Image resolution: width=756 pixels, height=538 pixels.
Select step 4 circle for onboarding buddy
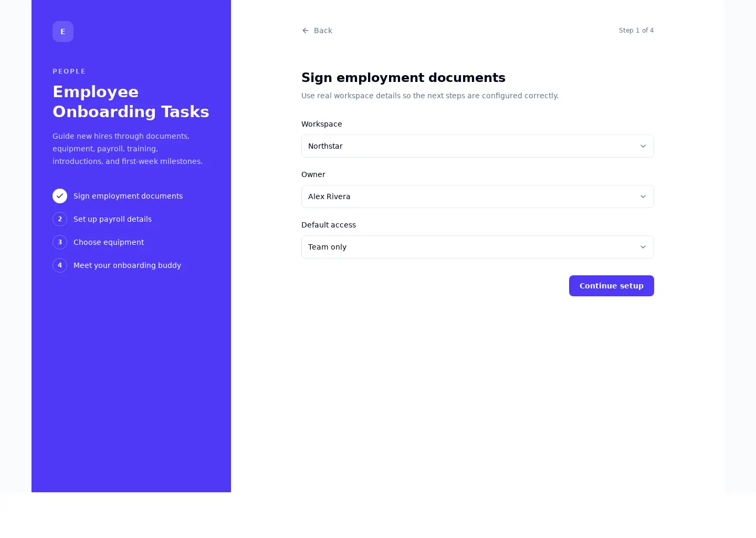pos(60,265)
